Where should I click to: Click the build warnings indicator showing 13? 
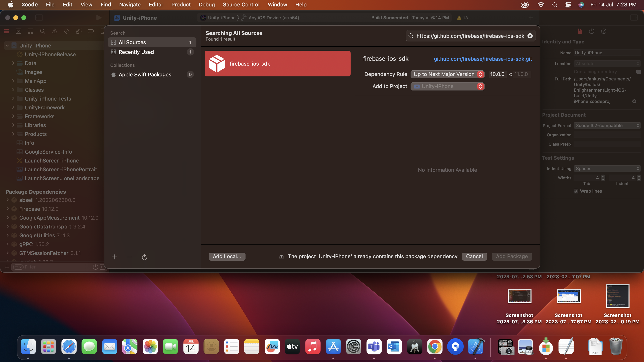click(x=462, y=18)
